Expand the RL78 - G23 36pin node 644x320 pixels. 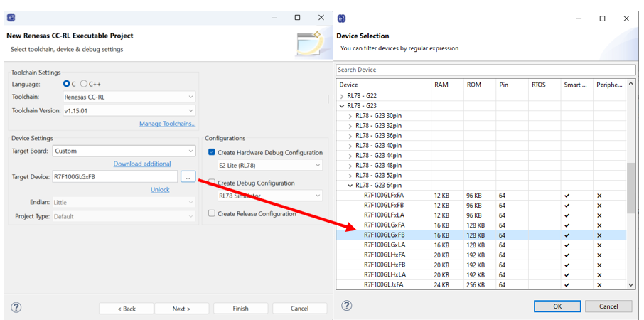click(x=350, y=136)
